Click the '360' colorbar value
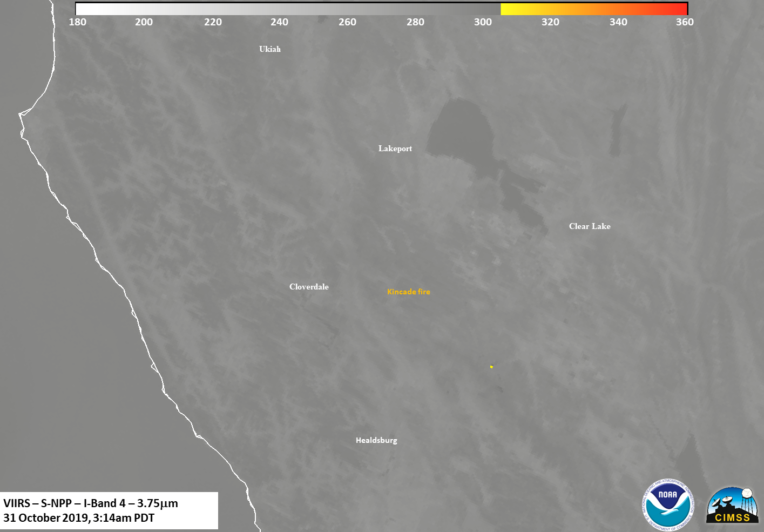Image resolution: width=764 pixels, height=532 pixels. [685, 22]
